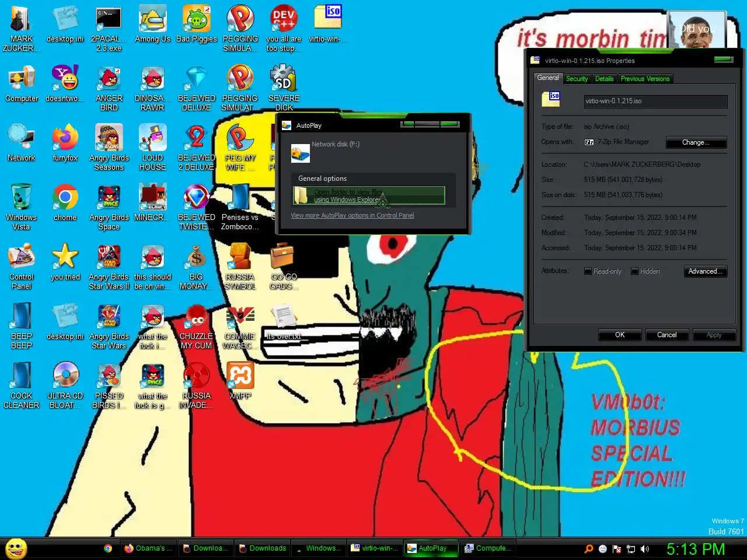Viewport: 747px width, 560px height.
Task: Open View more AutoPlay options in Control Panel
Action: click(x=352, y=215)
